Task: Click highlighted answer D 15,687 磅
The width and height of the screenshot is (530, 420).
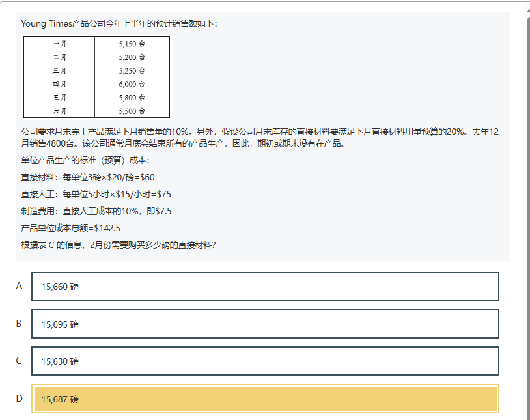Action: pyautogui.click(x=265, y=399)
